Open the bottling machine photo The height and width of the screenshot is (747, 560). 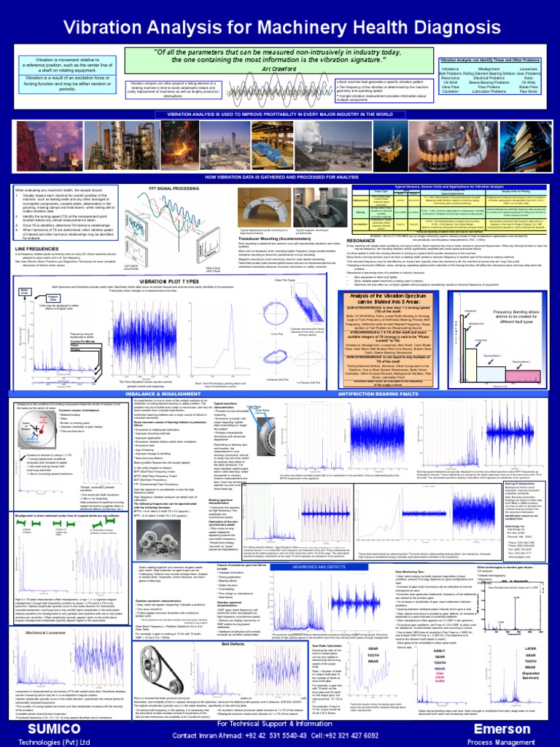tap(453, 146)
